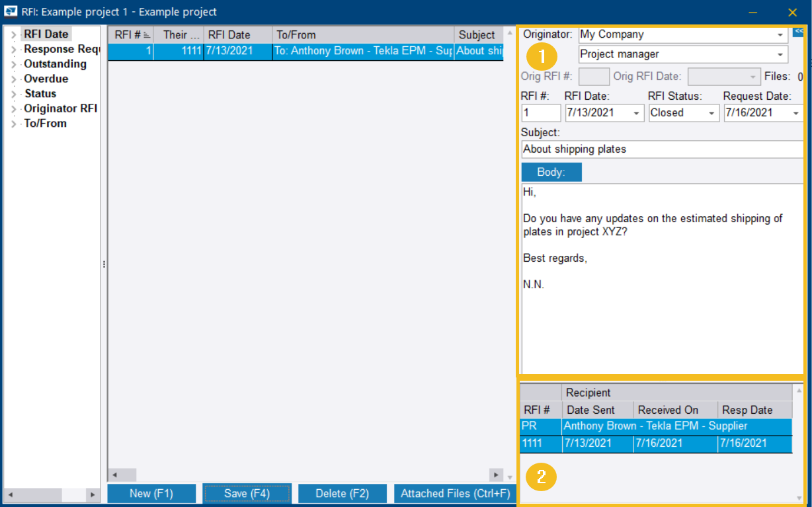Screen dimensions: 812x507
Task: Click the Tekla EPM icon in the title bar
Action: [10, 11]
